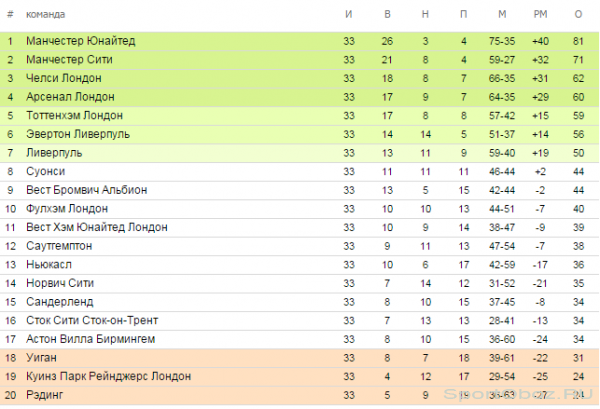This screenshot has width=600, height=409.
Task: Click the команда column header
Action: click(46, 15)
